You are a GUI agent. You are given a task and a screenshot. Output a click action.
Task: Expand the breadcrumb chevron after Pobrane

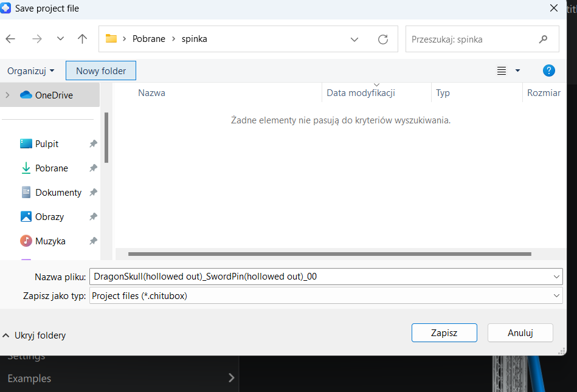pyautogui.click(x=174, y=39)
